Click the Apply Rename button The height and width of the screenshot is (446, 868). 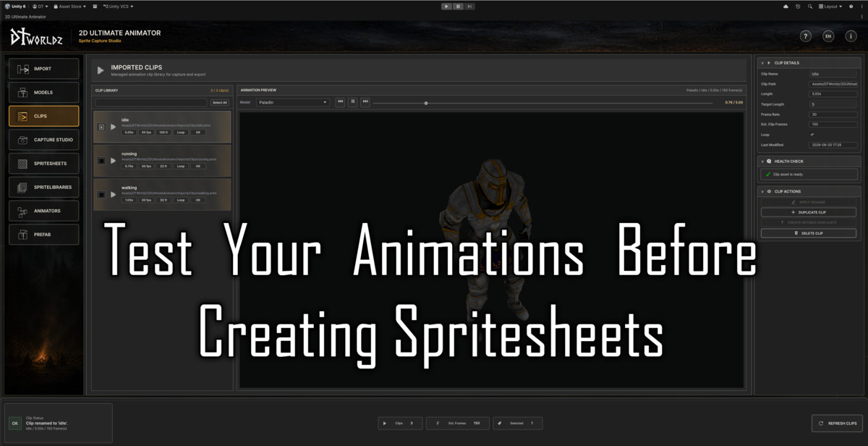(809, 202)
